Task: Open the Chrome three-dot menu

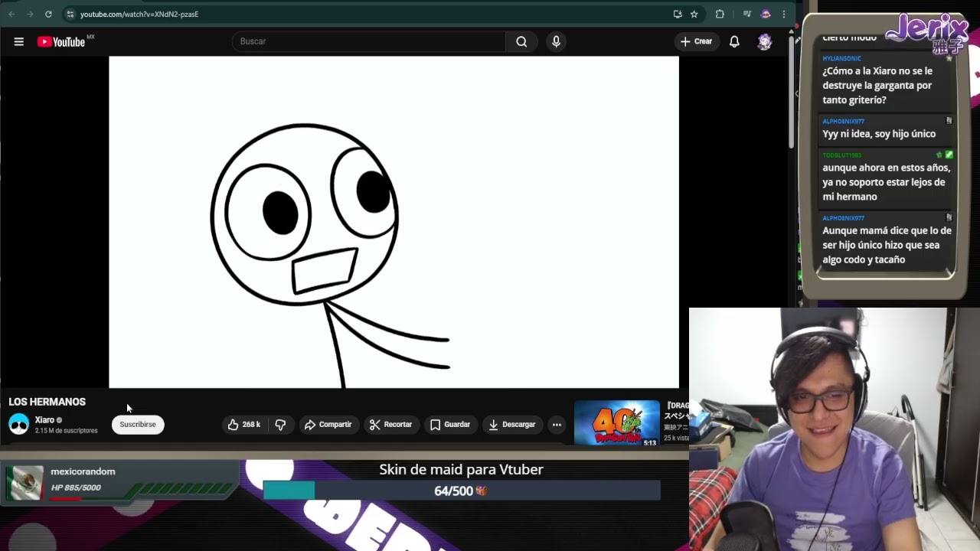Action: 783,14
